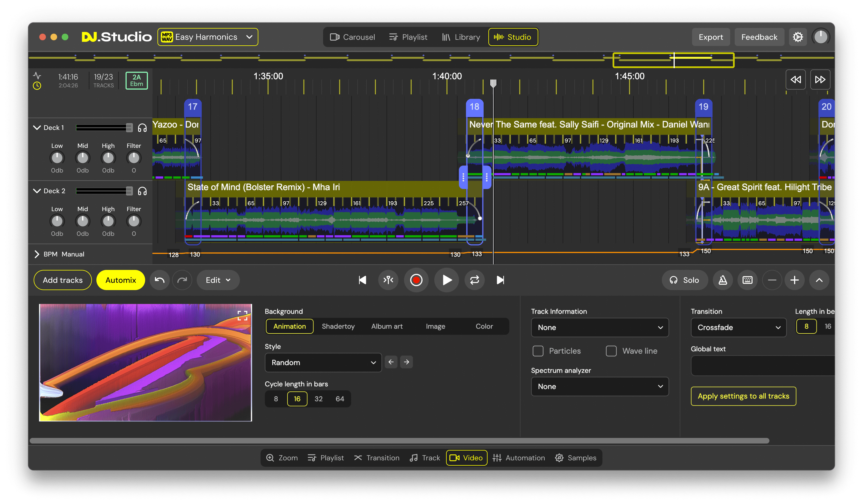Enable the Particles checkbox
Screen dimensions: 863x504
click(538, 351)
